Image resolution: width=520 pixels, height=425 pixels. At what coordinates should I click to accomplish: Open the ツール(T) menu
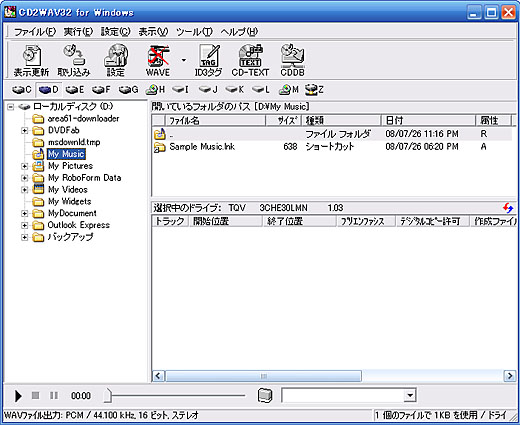pos(194,32)
